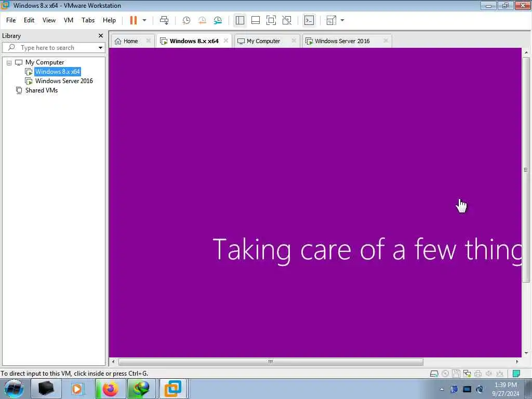Viewport: 532px width, 399px height.
Task: Toggle Unity mode icon in toolbar
Action: tap(287, 20)
